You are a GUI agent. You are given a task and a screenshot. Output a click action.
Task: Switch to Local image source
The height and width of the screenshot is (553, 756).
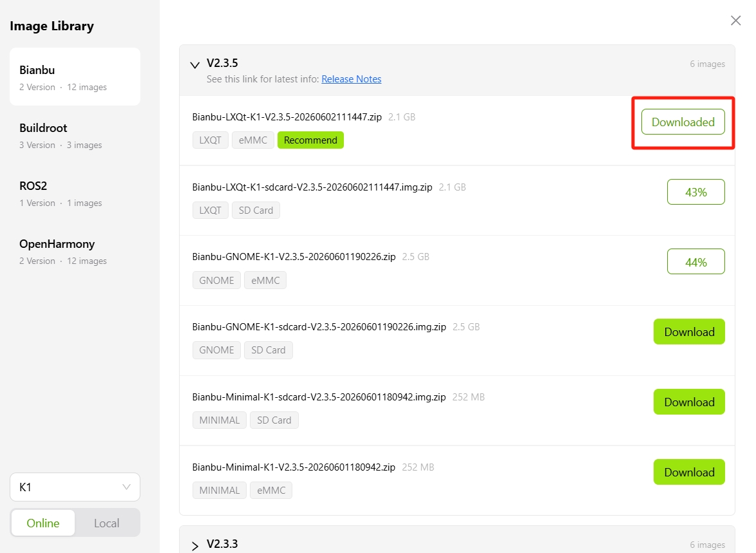106,523
